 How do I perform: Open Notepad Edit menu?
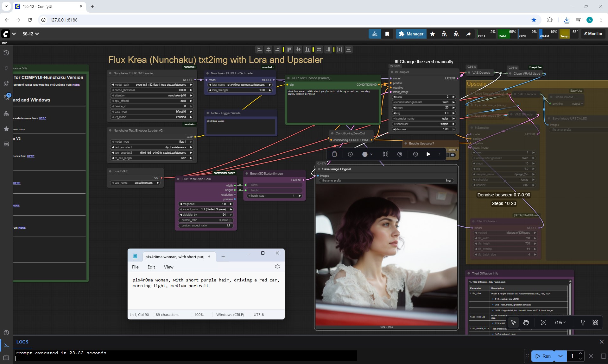tap(151, 267)
